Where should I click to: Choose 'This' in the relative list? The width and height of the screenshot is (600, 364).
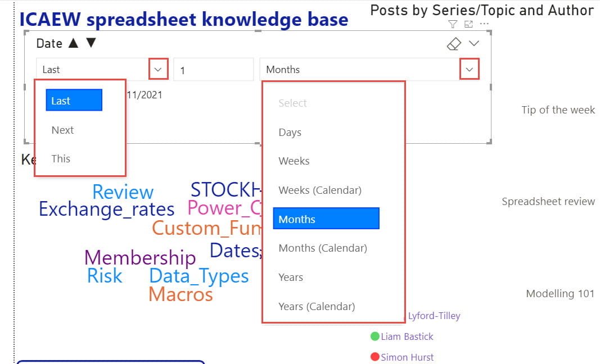tap(61, 158)
